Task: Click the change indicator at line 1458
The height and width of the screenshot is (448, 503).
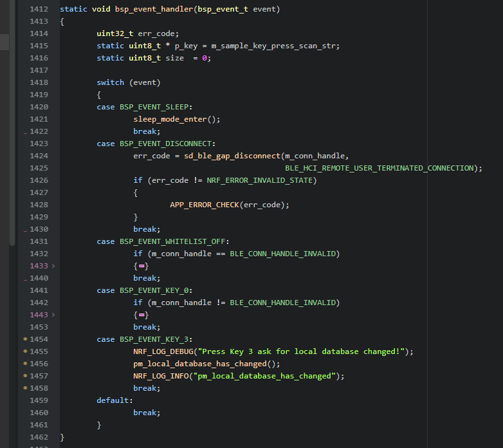Action: coord(25,388)
